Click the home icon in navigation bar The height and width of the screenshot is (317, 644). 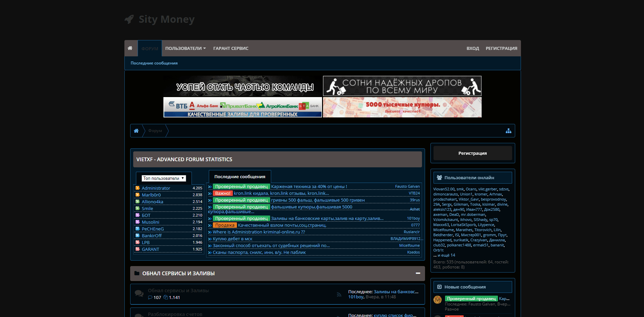point(130,48)
